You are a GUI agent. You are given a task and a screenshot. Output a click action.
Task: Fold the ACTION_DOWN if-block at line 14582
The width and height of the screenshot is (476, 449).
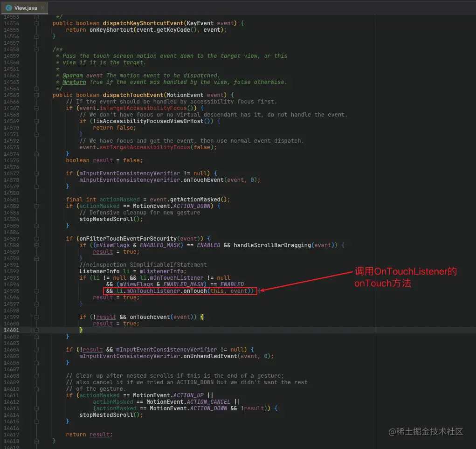(36, 206)
